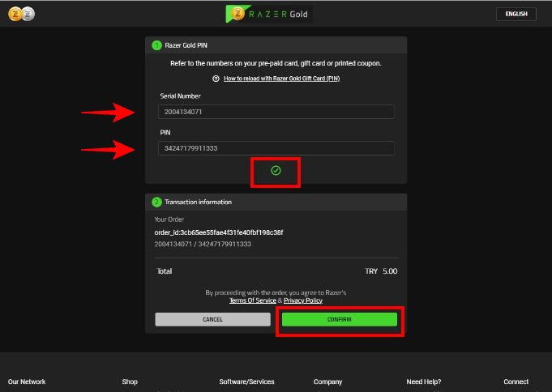The height and width of the screenshot is (392, 552).
Task: Click the silver coin icon in header
Action: 28,14
